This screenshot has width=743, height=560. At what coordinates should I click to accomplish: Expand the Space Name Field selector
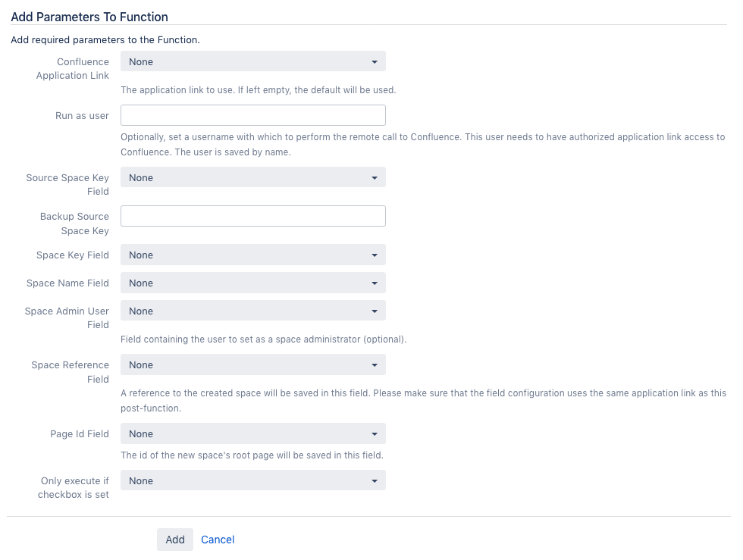pyautogui.click(x=253, y=283)
